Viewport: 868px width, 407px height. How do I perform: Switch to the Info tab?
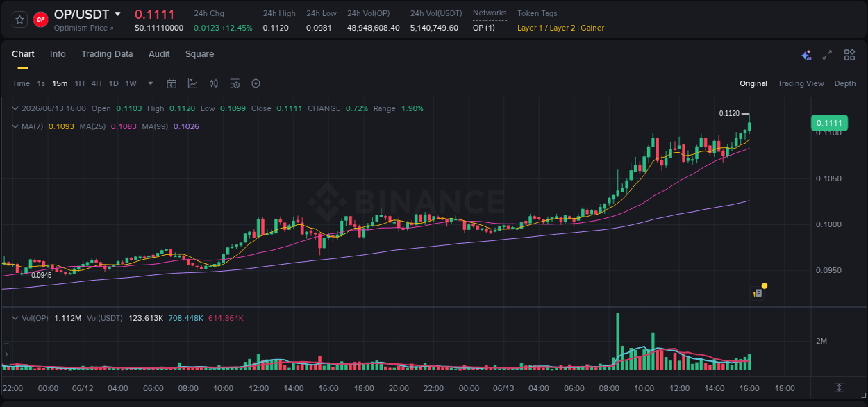click(x=58, y=54)
